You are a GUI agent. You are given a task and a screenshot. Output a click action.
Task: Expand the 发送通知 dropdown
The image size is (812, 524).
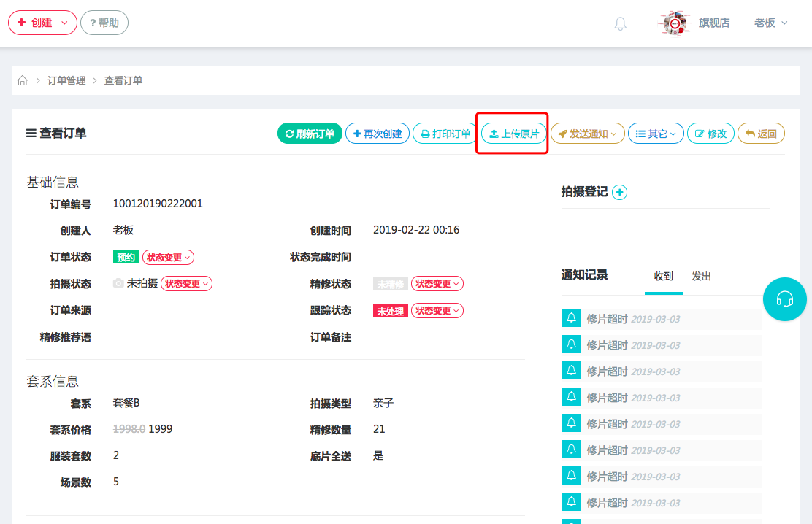click(587, 134)
